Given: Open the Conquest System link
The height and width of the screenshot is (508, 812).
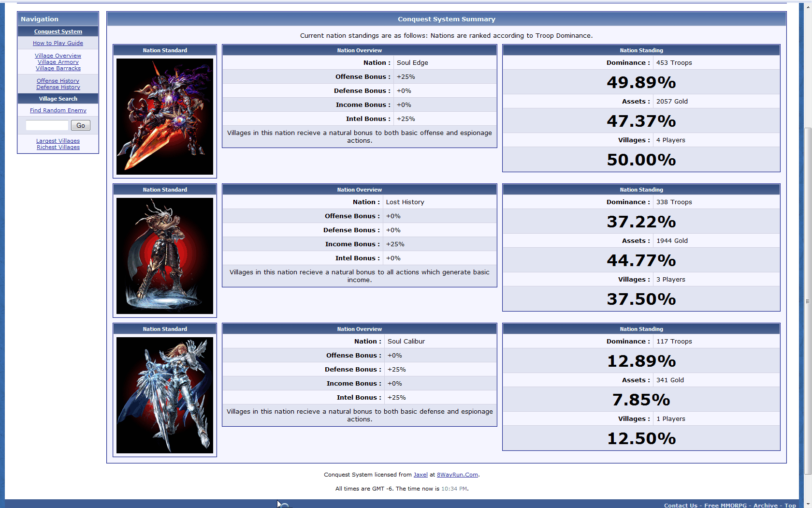Looking at the screenshot, I should click(x=58, y=31).
